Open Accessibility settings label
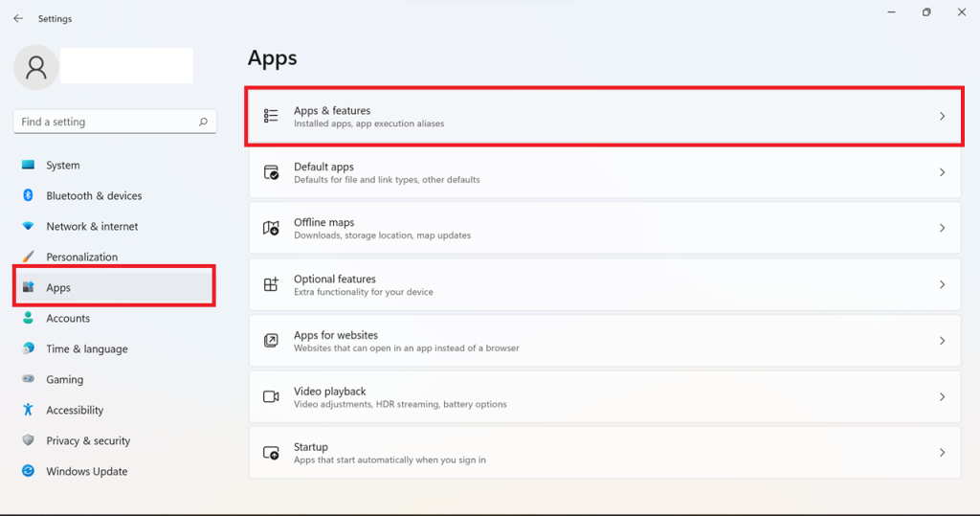This screenshot has width=980, height=516. click(x=75, y=411)
